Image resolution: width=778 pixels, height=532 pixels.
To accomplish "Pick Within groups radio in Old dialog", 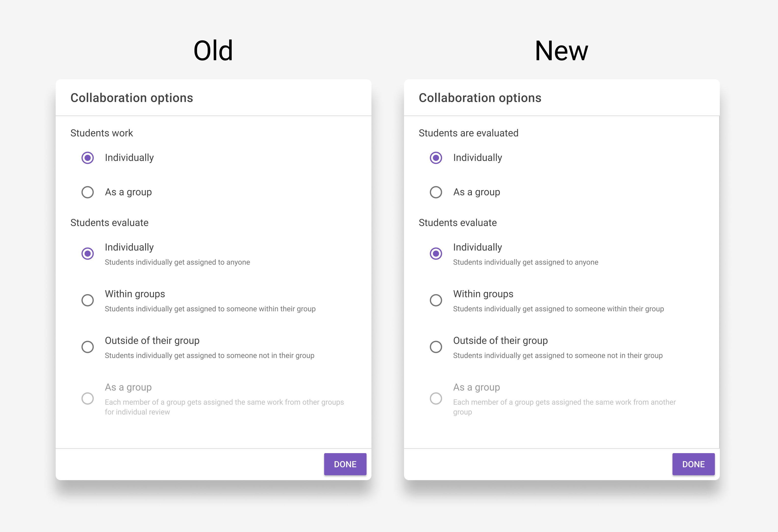I will [88, 300].
